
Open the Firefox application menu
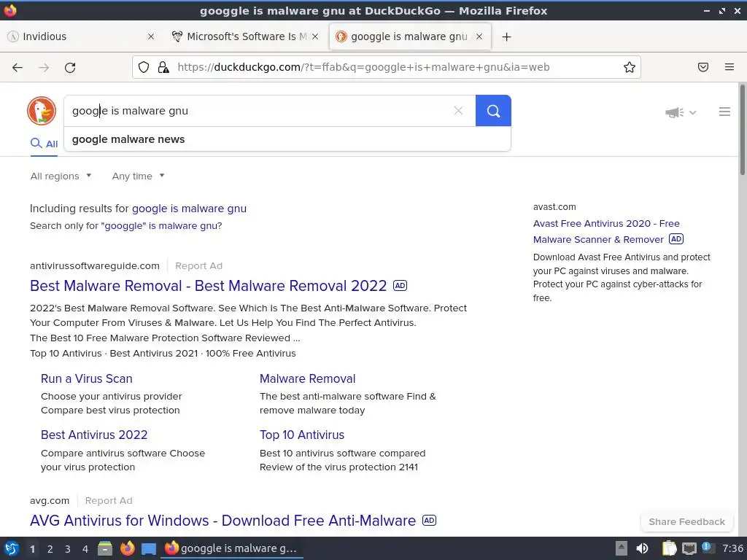click(729, 67)
